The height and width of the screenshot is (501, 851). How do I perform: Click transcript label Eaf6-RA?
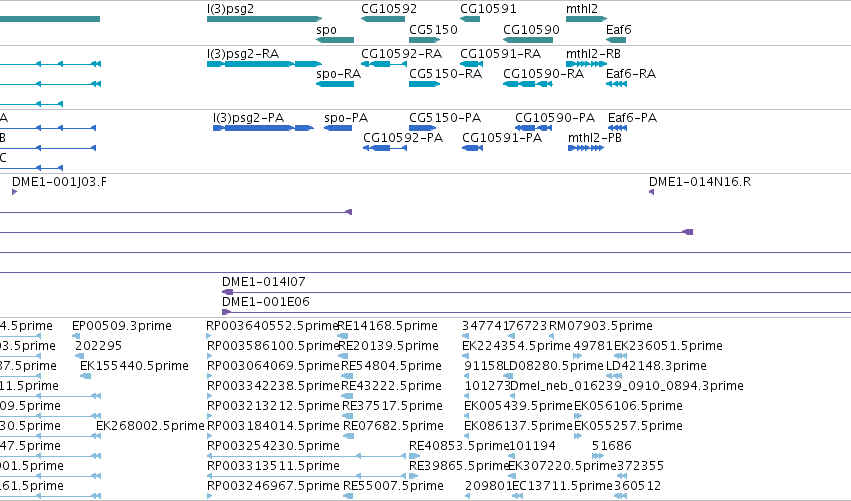pyautogui.click(x=631, y=73)
